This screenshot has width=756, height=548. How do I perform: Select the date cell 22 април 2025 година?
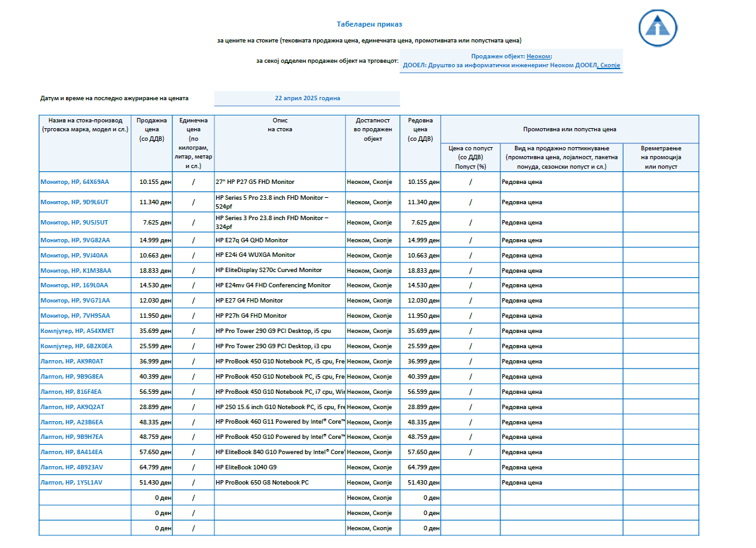point(307,98)
